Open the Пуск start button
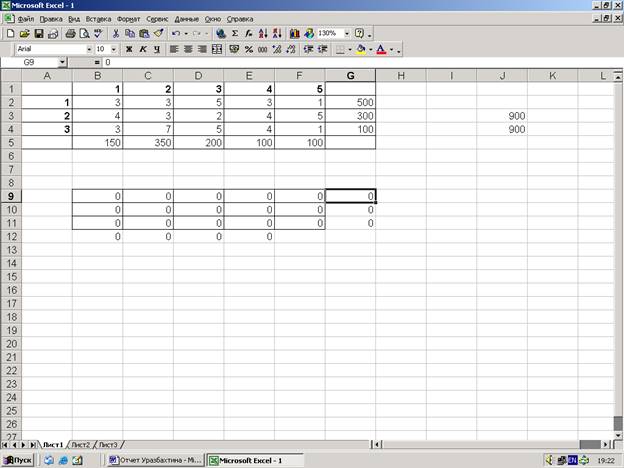The width and height of the screenshot is (624, 468). tap(17, 460)
